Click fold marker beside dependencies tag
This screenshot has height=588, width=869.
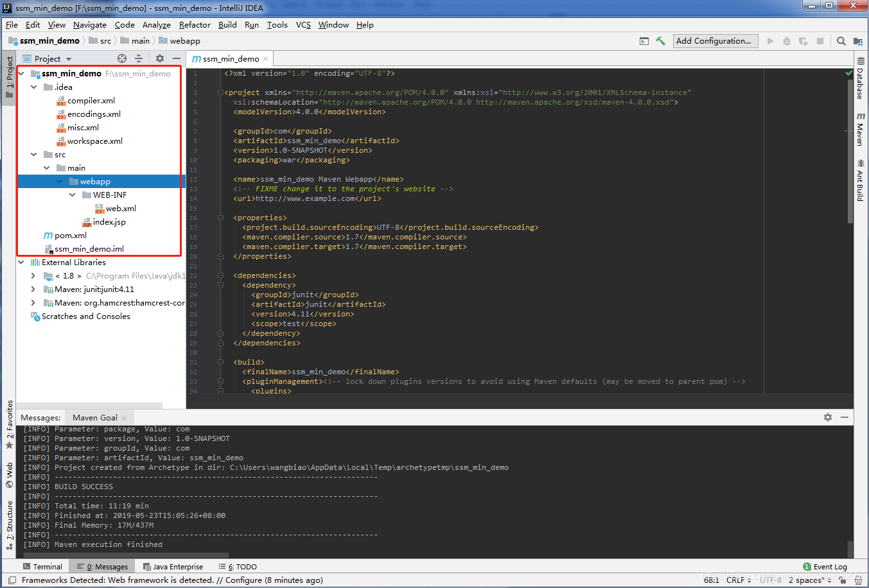pos(220,275)
